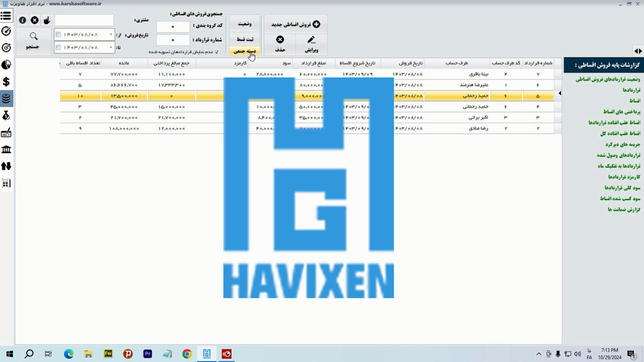This screenshot has height=362, width=644.
Task: Open the bank building sidebar icon
Action: (x=6, y=149)
